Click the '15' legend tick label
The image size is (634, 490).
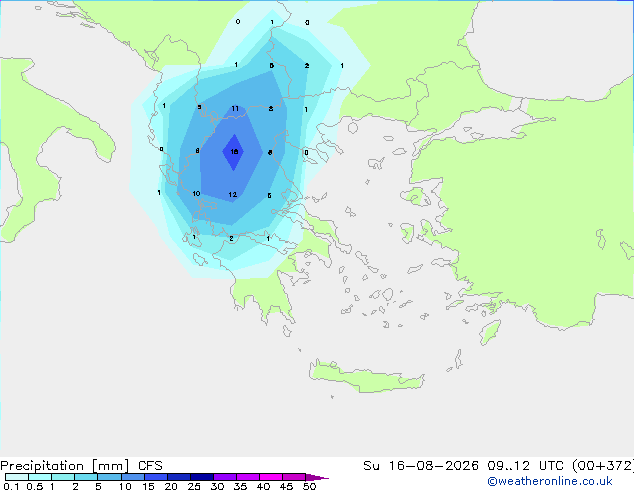(x=148, y=486)
